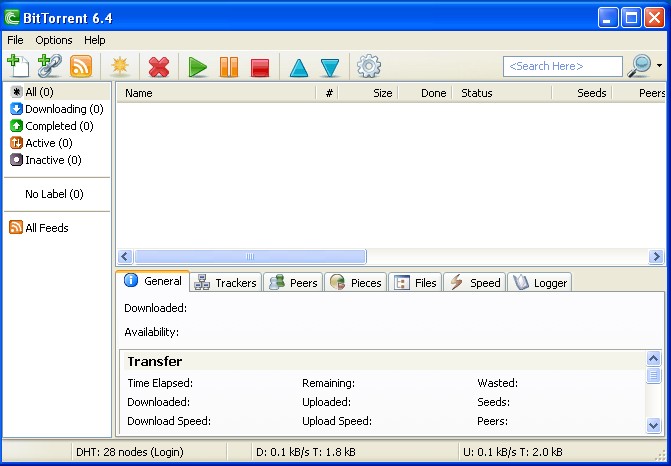Screen dimensions: 671x466
Task: Switch to the Logger tab
Action: click(x=540, y=282)
